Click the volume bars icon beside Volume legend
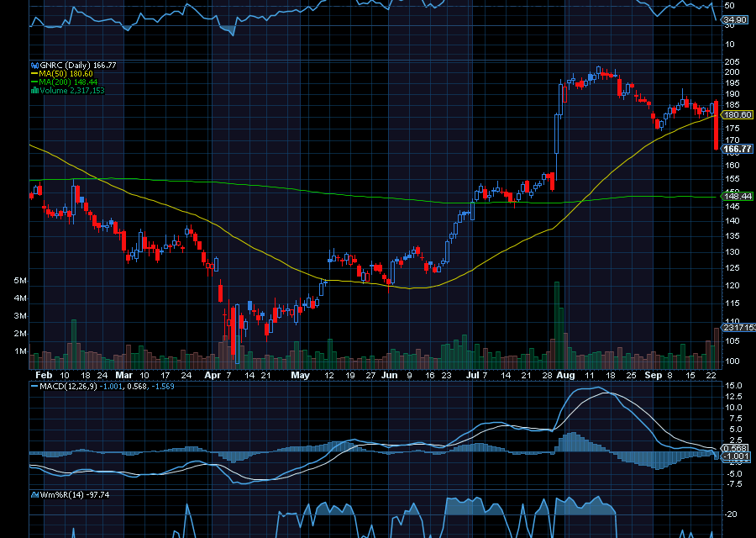 (34, 90)
